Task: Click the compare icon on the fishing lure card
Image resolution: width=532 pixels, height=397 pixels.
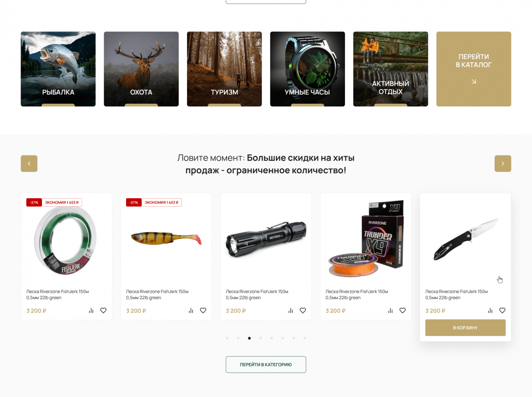Action: tap(191, 310)
